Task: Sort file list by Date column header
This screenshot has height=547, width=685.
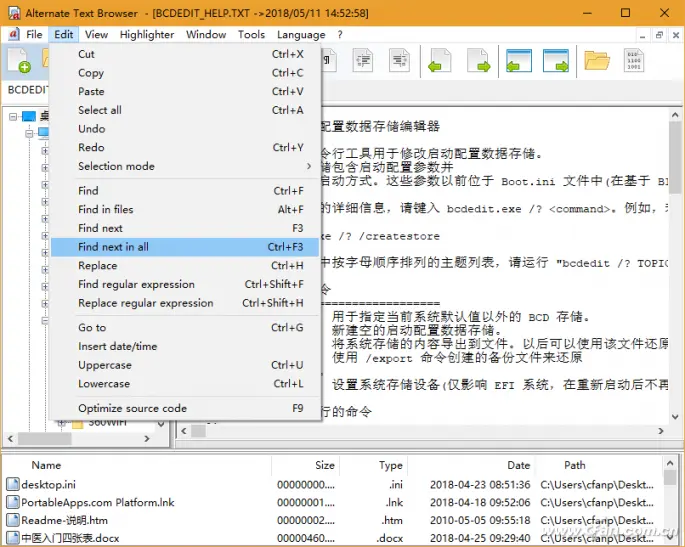Action: tap(517, 465)
